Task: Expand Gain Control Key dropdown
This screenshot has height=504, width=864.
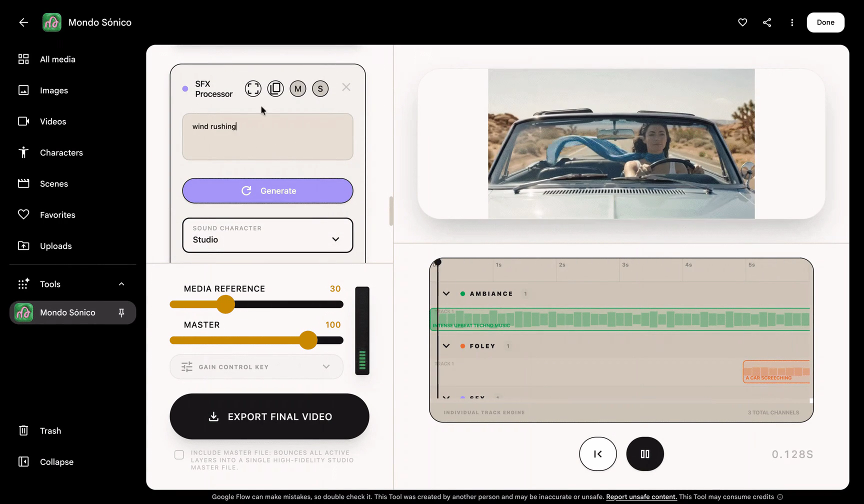Action: [256, 367]
